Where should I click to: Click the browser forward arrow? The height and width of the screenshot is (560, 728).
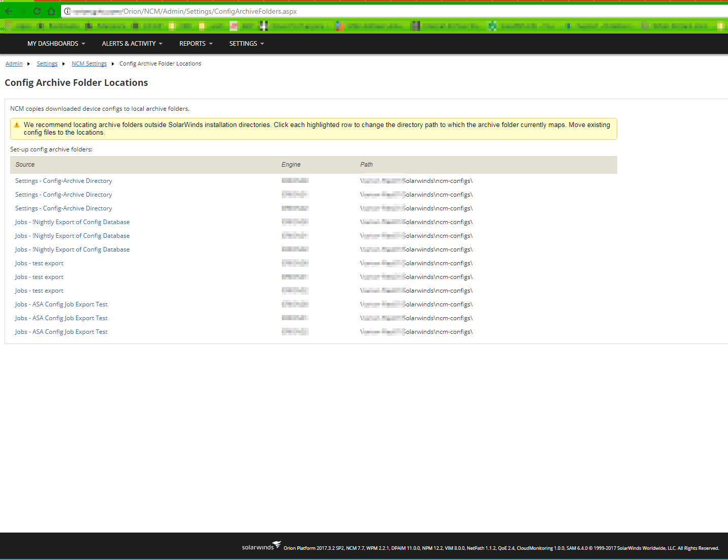23,11
